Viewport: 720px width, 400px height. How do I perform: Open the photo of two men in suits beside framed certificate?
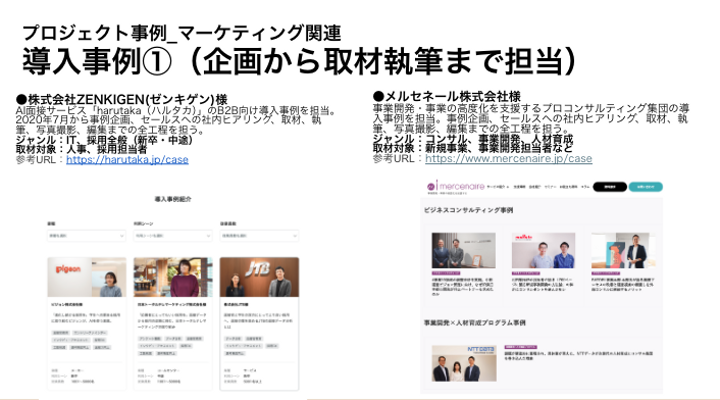[463, 250]
